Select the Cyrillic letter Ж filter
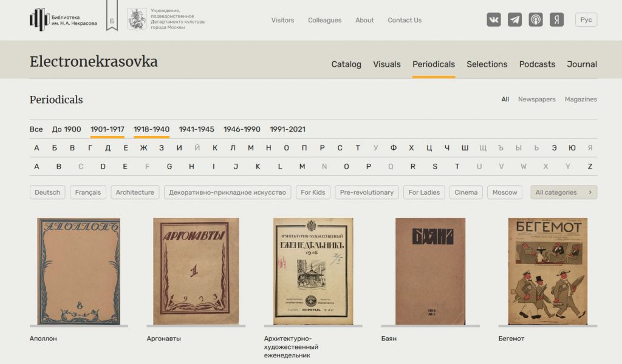622x364 pixels. pos(144,148)
